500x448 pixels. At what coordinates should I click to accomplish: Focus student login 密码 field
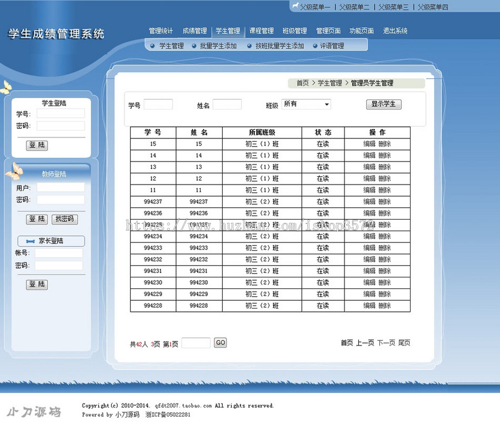(61, 126)
